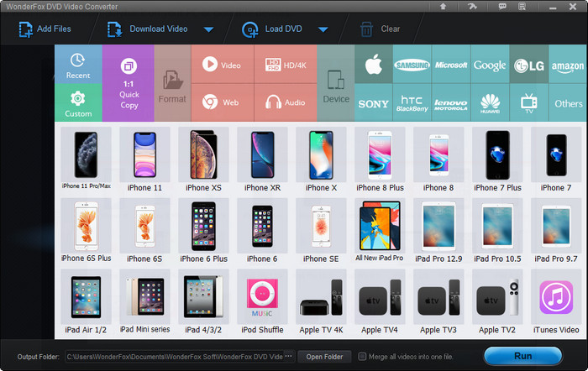The image size is (588, 371).
Task: Click the output folder path field
Action: click(175, 357)
